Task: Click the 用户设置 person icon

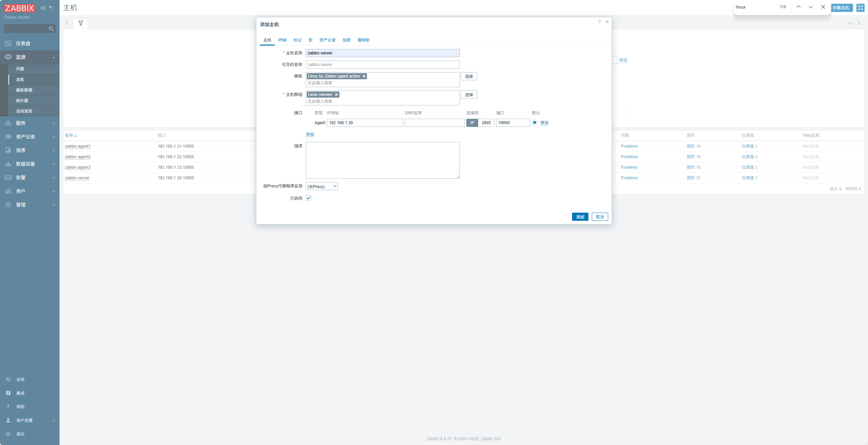Action: [x=8, y=421]
